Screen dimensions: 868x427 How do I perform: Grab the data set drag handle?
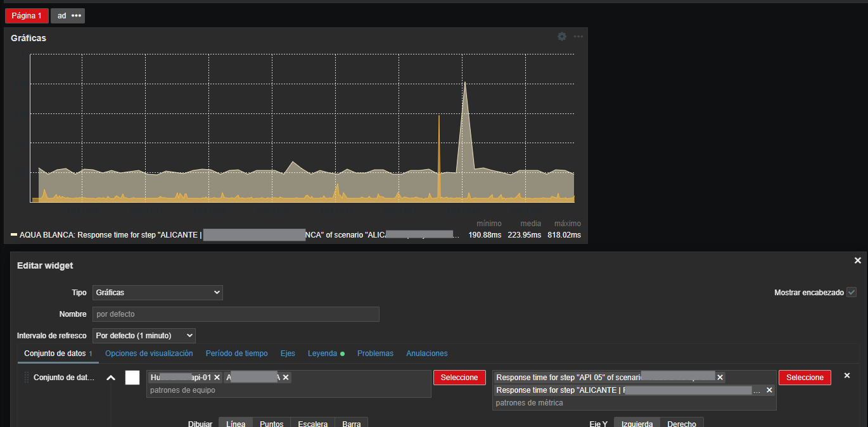(x=27, y=378)
